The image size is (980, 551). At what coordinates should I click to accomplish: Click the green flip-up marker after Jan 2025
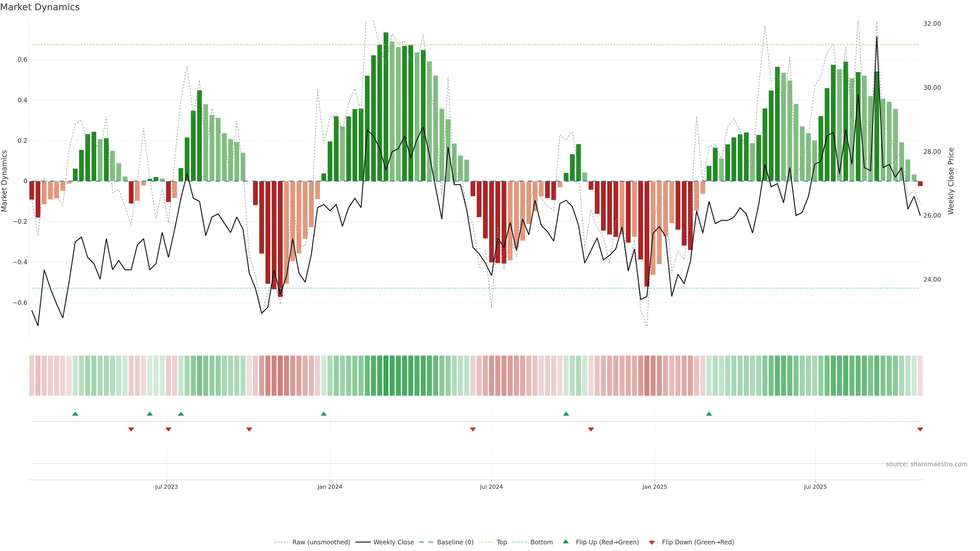coord(709,414)
